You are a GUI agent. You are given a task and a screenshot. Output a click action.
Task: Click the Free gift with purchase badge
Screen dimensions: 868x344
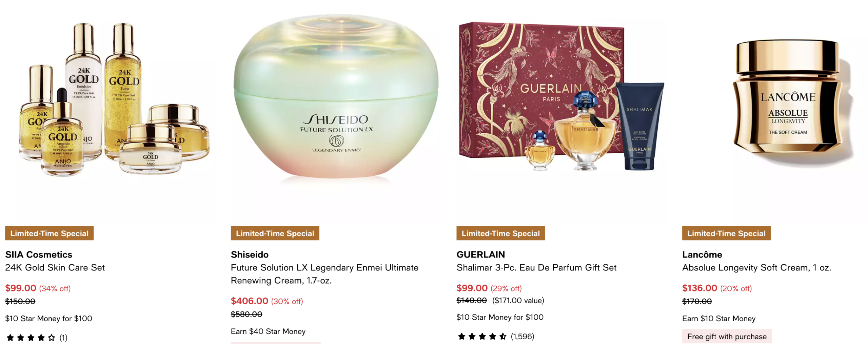point(727,336)
